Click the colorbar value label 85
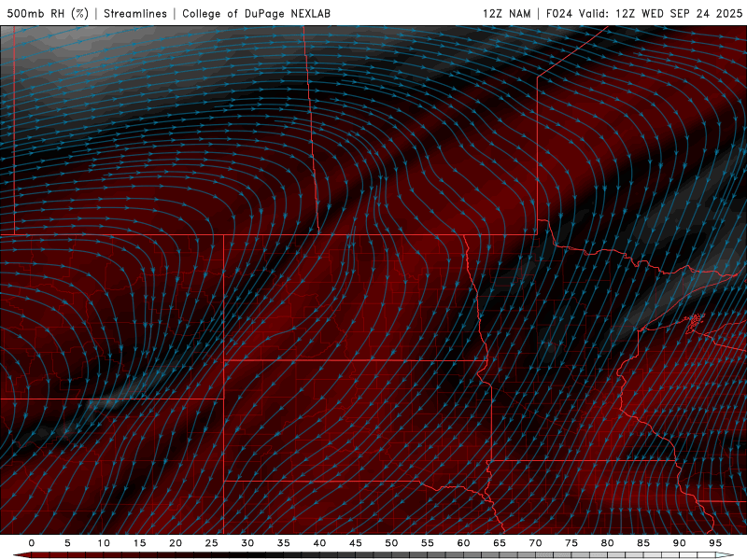The image size is (747, 560). 643,543
